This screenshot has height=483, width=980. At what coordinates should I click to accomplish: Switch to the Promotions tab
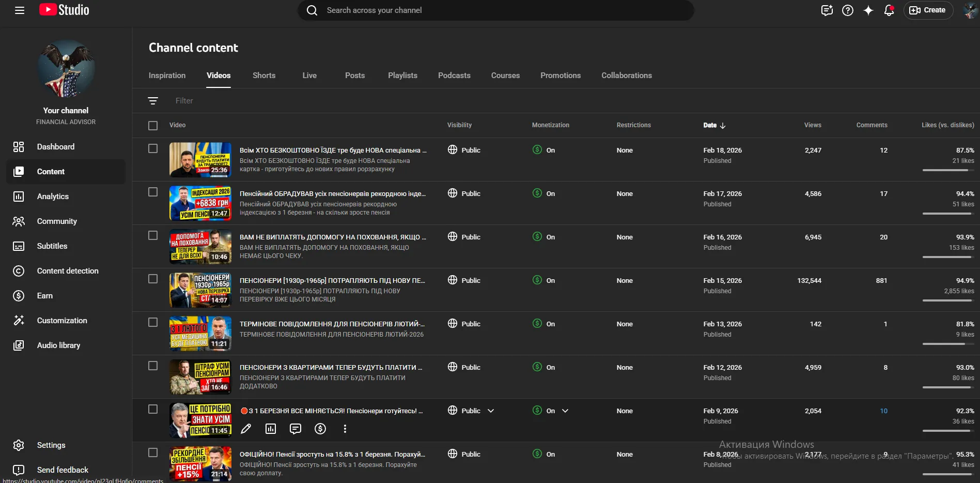click(x=561, y=76)
